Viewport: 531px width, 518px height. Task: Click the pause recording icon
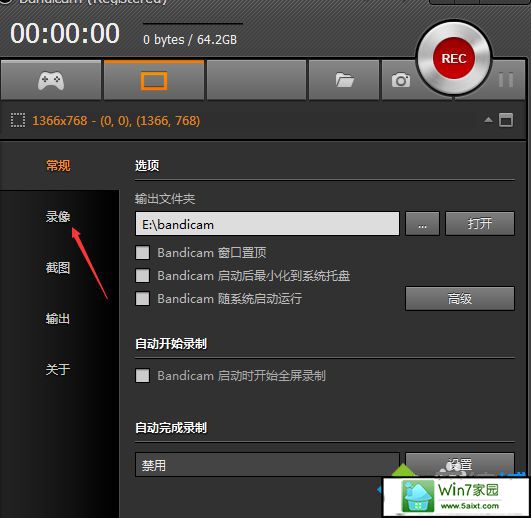point(506,80)
